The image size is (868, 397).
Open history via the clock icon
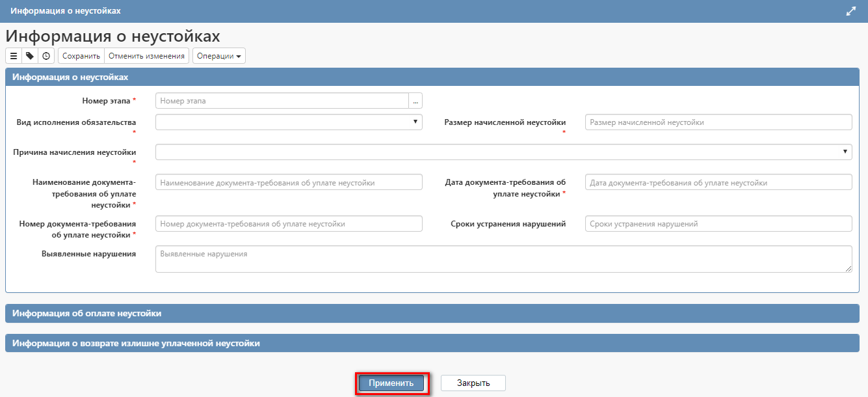[46, 56]
